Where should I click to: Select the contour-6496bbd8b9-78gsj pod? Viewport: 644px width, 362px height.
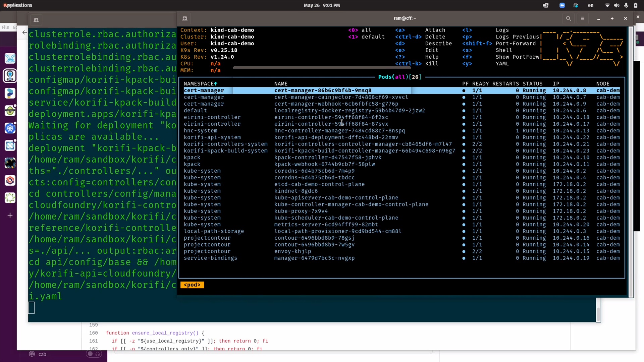[x=401, y=238]
